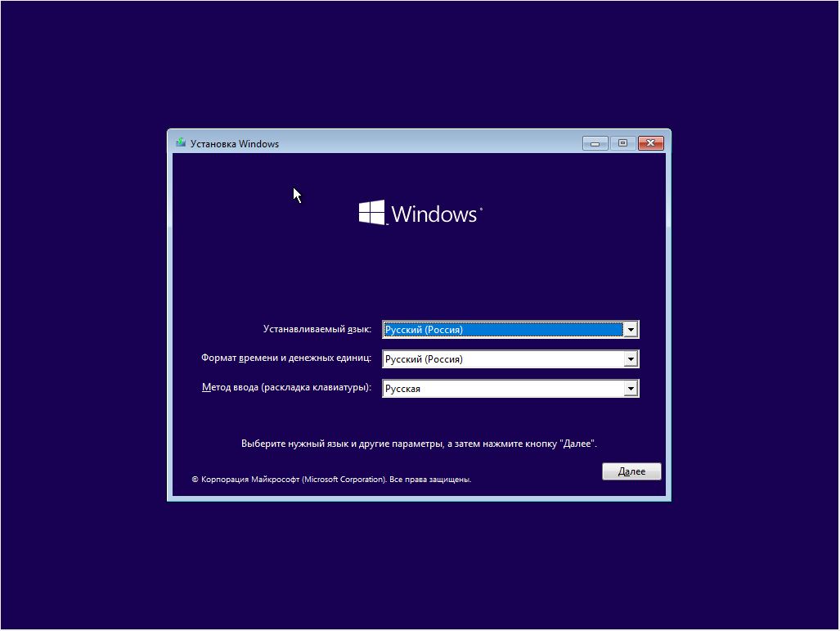Viewport: 840px width, 631px height.
Task: Open the installation language dropdown arrow
Action: point(631,329)
